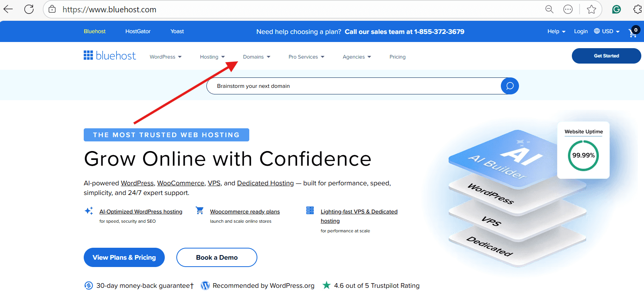Click the Book a Demo button

point(217,257)
